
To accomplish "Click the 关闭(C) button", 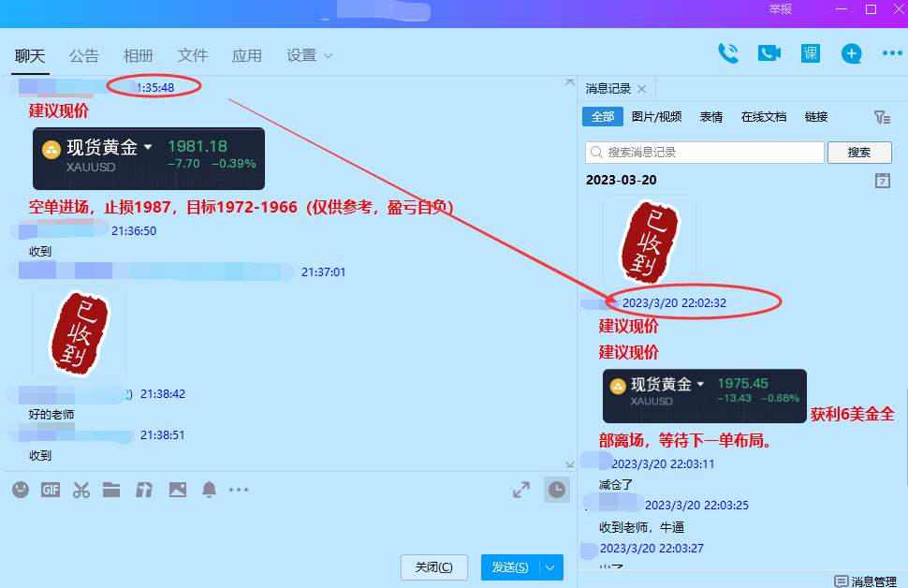I will point(433,567).
